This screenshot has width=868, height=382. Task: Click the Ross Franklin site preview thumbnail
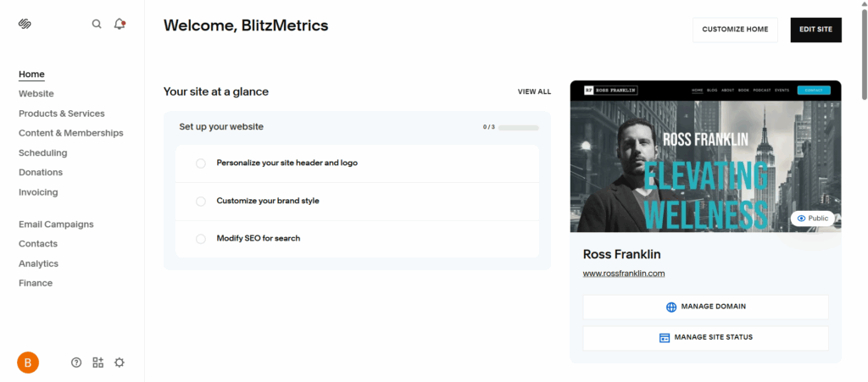[x=705, y=161]
